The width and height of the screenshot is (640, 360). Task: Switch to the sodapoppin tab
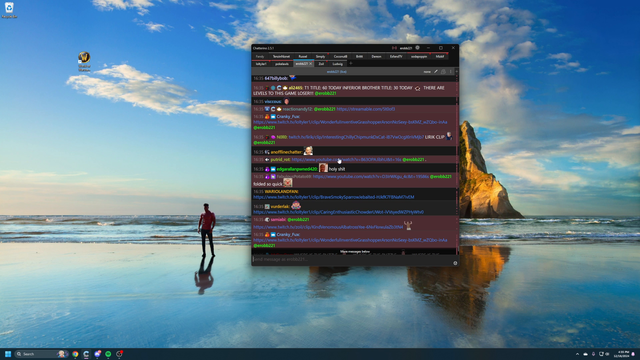point(419,56)
